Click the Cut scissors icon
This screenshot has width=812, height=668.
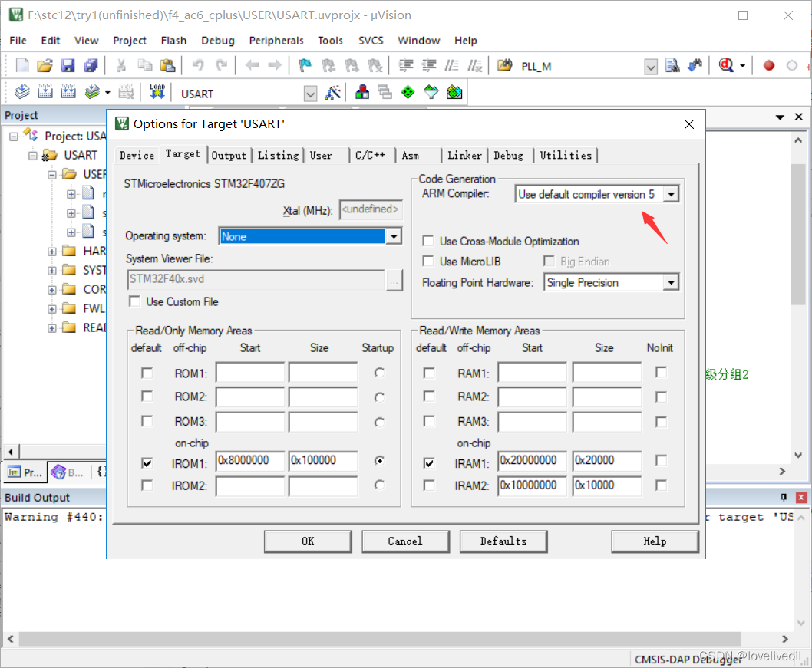pos(121,66)
